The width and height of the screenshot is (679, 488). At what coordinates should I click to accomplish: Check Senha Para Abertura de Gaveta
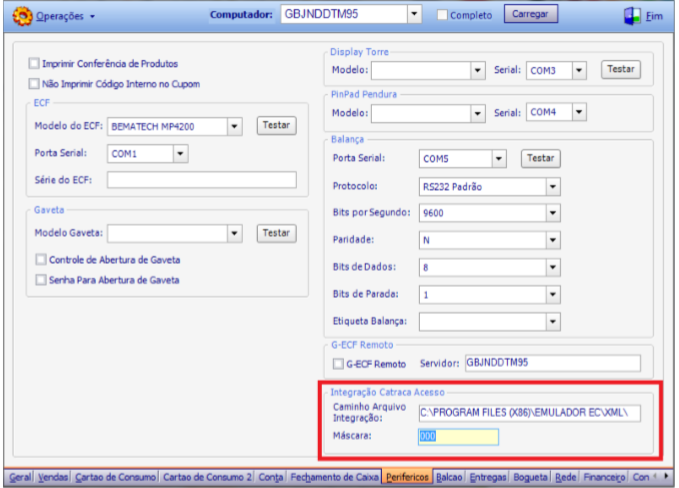pos(41,280)
